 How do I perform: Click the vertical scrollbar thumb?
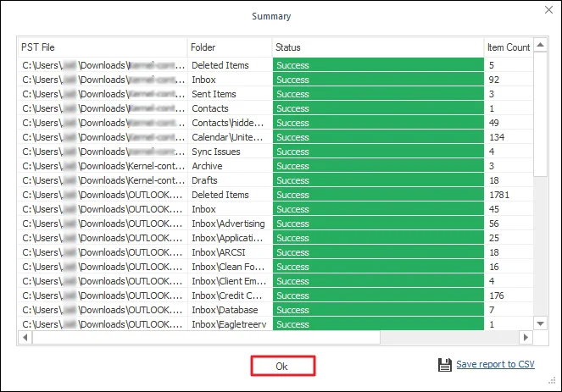pos(540,113)
